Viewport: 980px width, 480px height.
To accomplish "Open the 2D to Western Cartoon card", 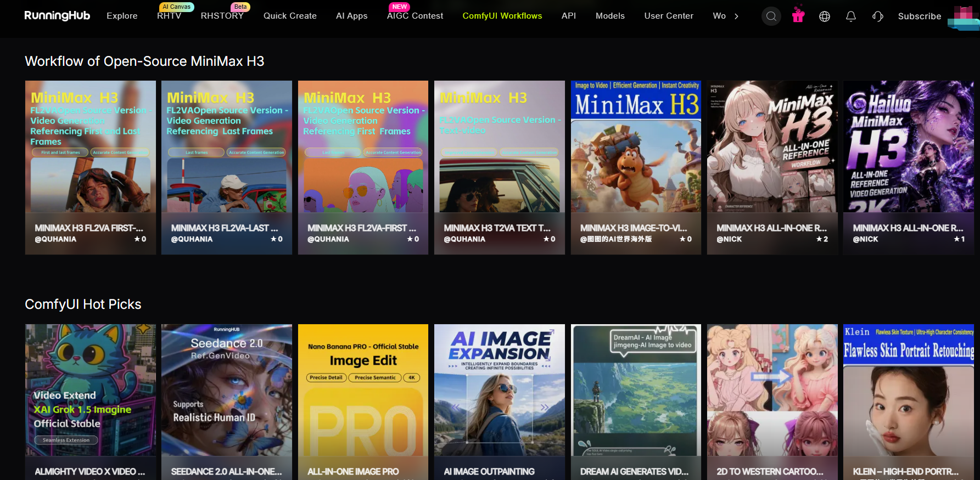I will click(x=772, y=402).
